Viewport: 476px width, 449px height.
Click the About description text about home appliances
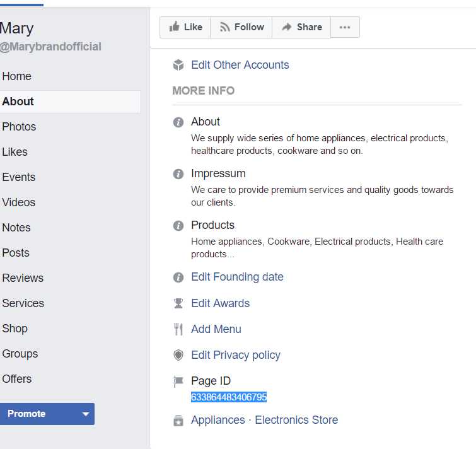coord(320,144)
